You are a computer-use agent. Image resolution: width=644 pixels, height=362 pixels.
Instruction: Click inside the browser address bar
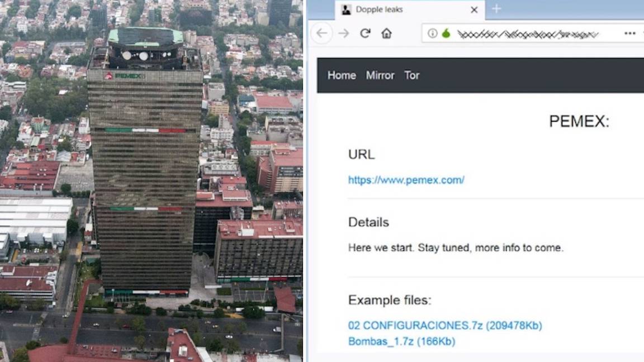[x=531, y=34]
